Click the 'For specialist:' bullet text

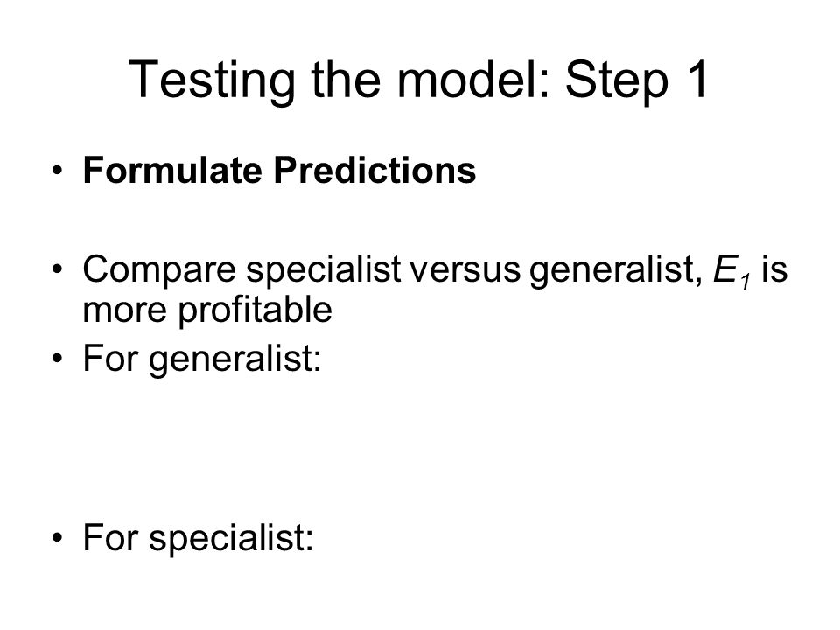pos(198,537)
